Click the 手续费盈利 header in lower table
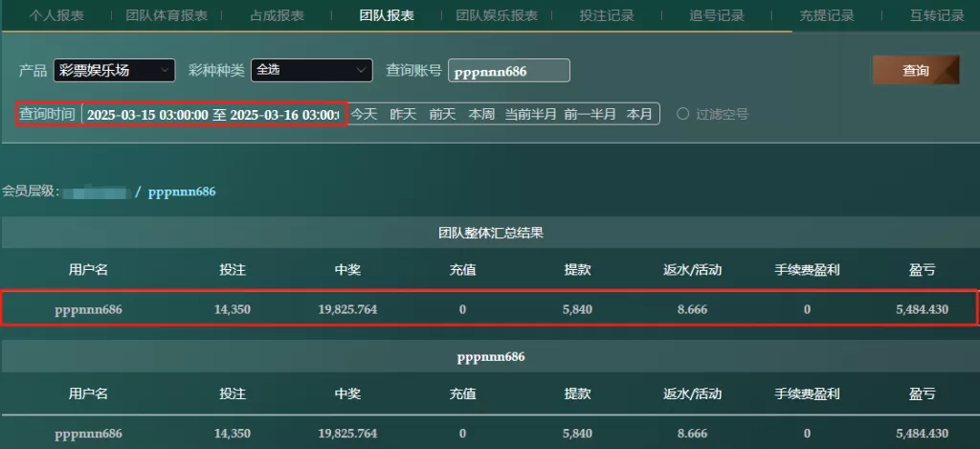Screen dimensions: 980x449 coord(808,394)
